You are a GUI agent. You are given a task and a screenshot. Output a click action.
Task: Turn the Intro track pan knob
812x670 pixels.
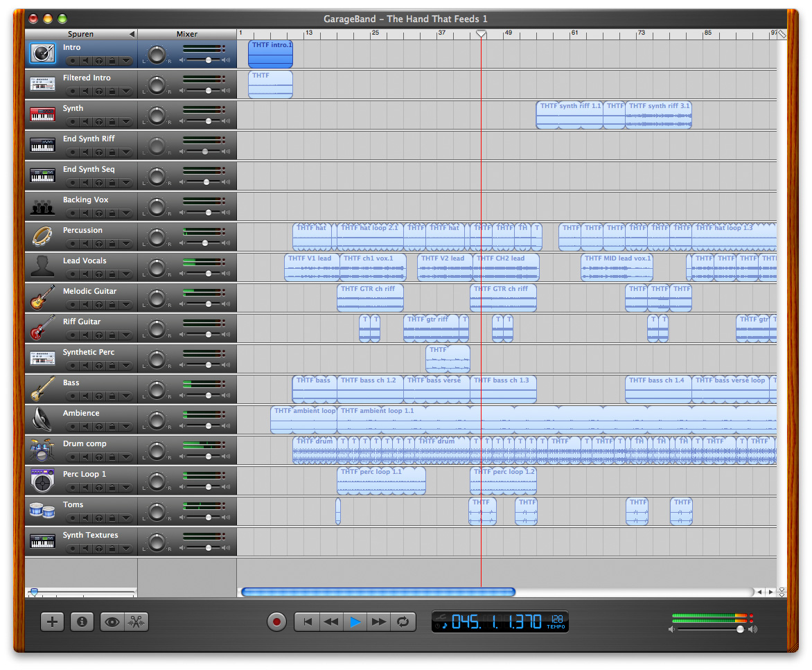click(x=157, y=54)
